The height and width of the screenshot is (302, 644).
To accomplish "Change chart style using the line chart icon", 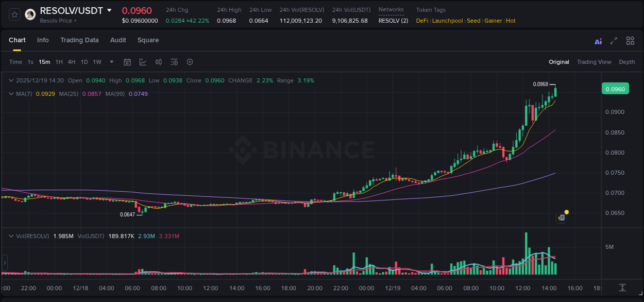I will [143, 62].
